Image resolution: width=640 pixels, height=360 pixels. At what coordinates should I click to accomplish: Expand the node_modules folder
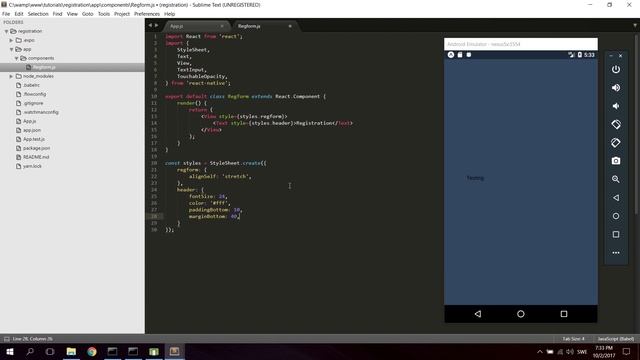11,76
